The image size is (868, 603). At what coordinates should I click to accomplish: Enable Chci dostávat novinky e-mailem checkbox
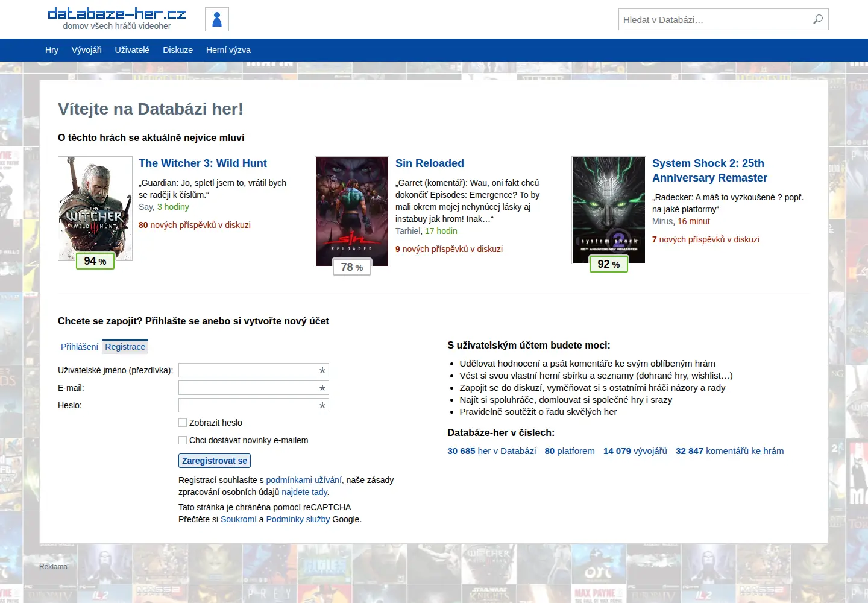183,440
